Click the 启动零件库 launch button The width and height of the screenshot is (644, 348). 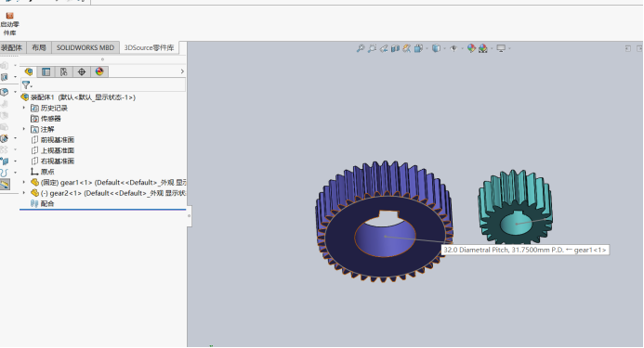(10, 24)
